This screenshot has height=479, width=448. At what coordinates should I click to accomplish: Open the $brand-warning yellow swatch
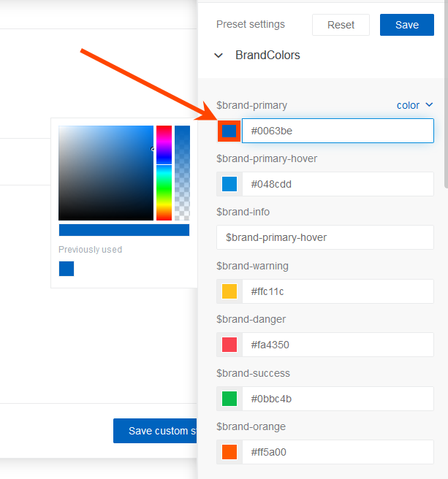click(x=229, y=291)
